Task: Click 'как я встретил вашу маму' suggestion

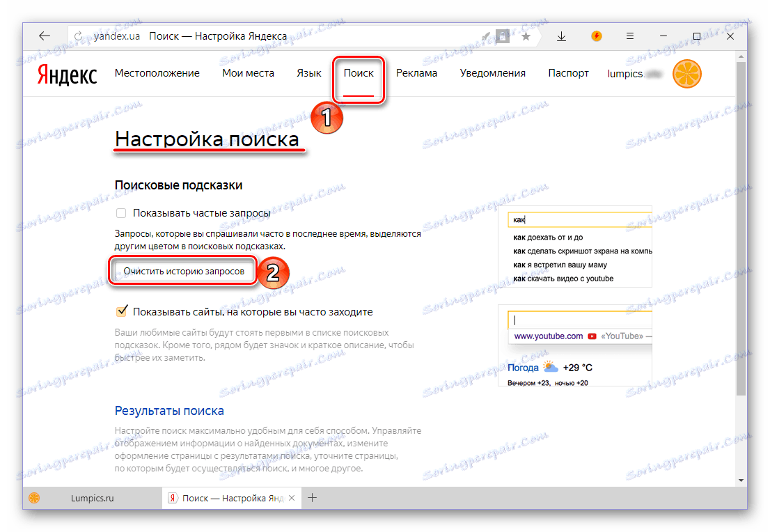Action: tap(560, 265)
